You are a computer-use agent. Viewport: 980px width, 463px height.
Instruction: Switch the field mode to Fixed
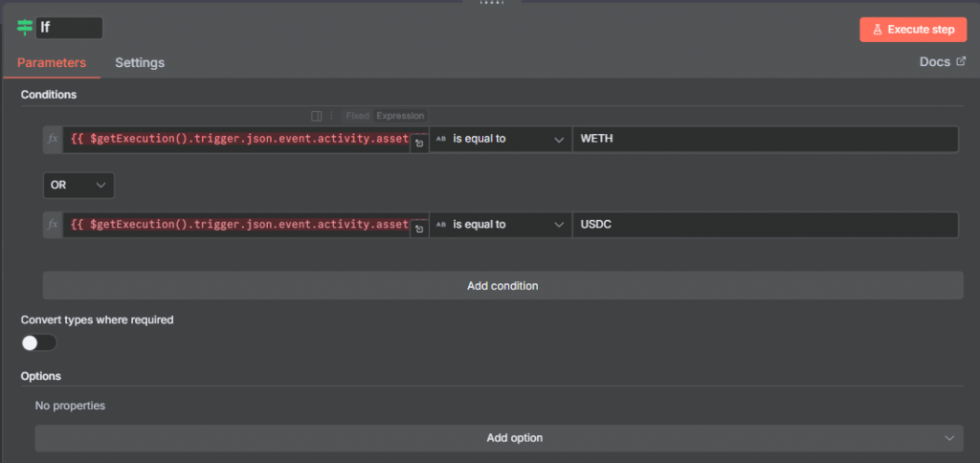pyautogui.click(x=358, y=116)
